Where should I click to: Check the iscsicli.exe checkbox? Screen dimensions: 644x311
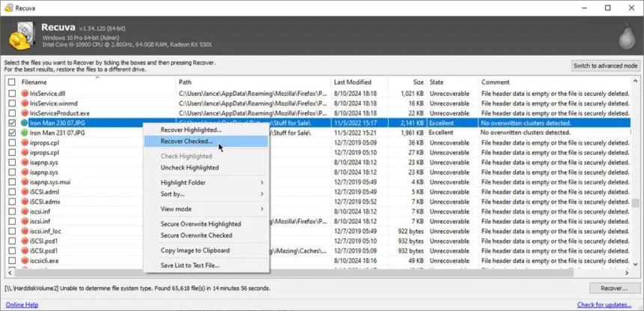(x=12, y=261)
